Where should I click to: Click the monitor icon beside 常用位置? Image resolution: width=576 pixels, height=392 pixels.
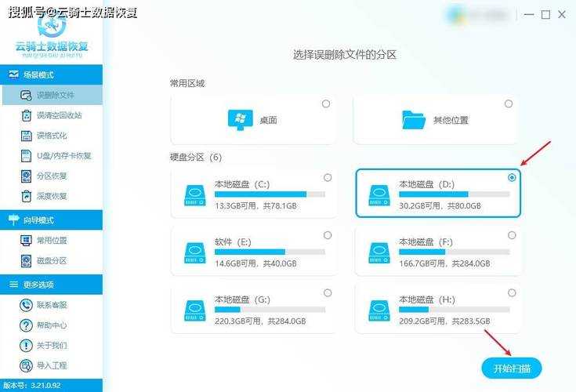(x=26, y=241)
